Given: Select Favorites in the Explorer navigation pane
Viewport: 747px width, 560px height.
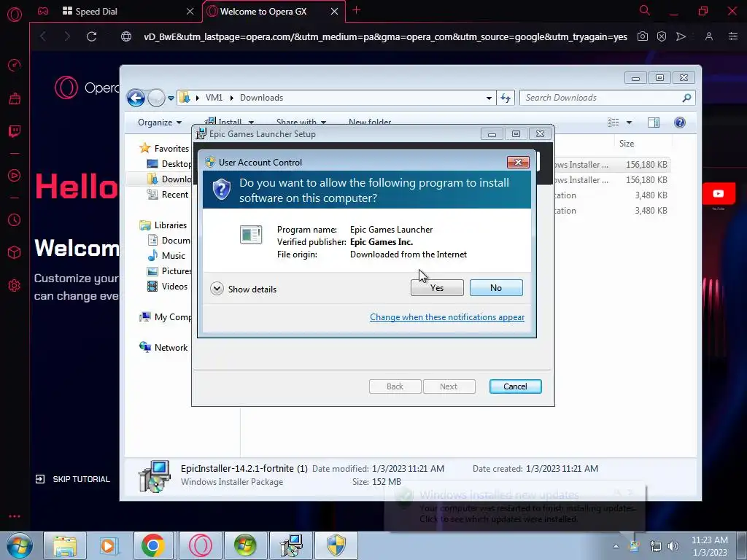Looking at the screenshot, I should click(164, 148).
